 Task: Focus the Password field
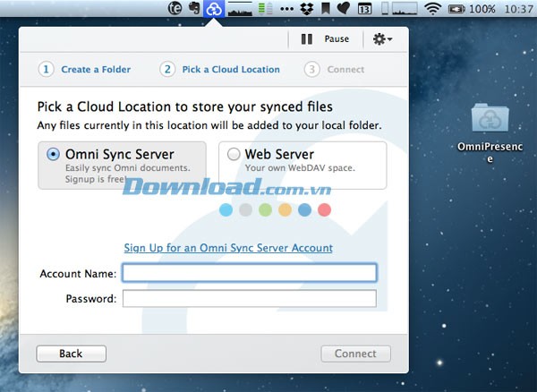click(250, 299)
